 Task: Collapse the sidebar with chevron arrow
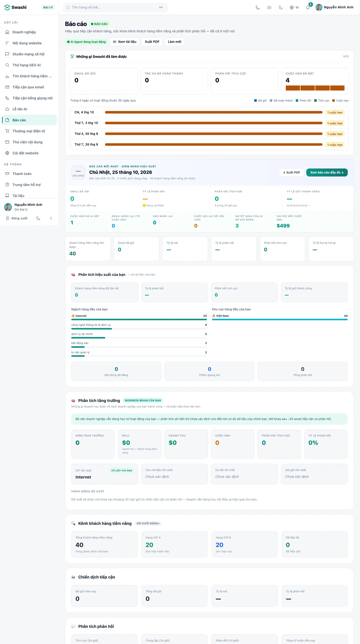point(51,218)
